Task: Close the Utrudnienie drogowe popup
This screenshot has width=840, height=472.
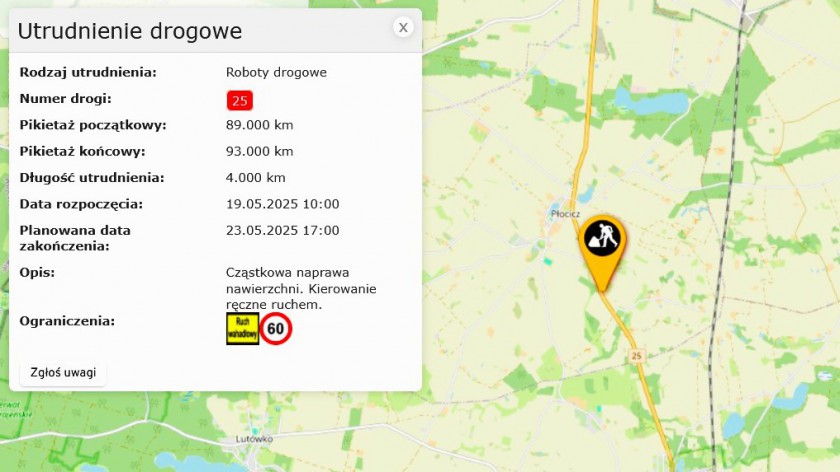Action: [x=403, y=27]
